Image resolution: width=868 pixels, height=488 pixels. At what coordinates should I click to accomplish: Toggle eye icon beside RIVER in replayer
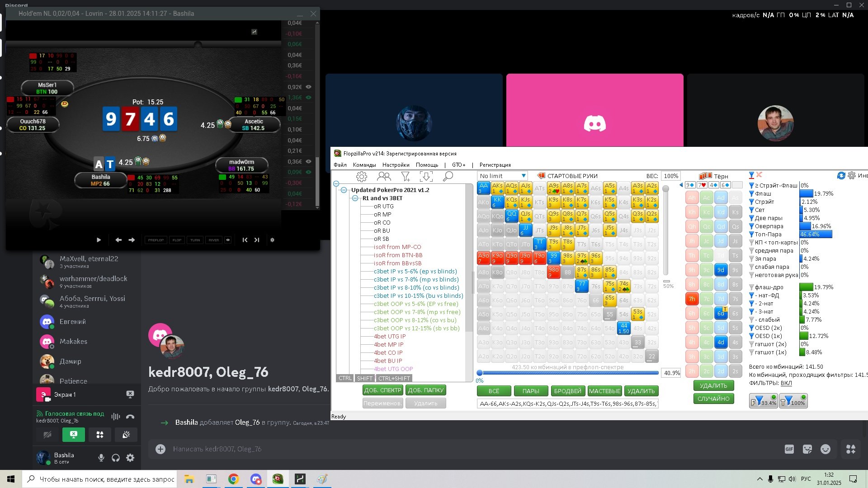[228, 240]
